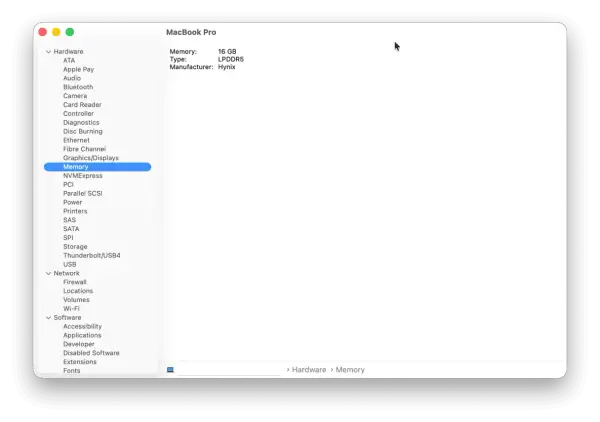Open the Printers entry
The image size is (600, 422).
pyautogui.click(x=75, y=211)
